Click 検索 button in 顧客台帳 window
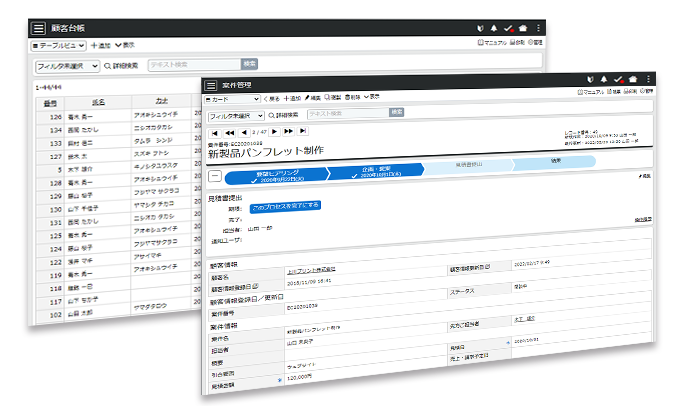 tap(250, 64)
